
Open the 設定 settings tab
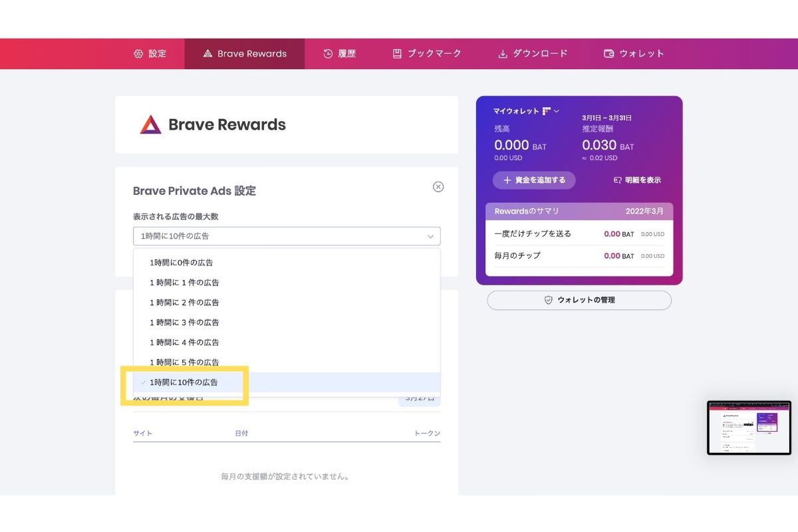pyautogui.click(x=150, y=54)
